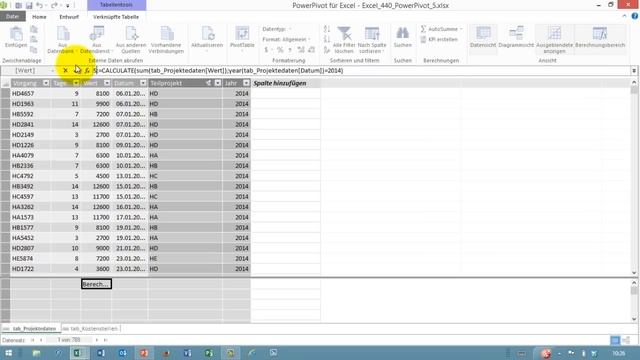Open the Datentyp dropdown
The height and width of the screenshot is (360, 640).
coord(277,29)
